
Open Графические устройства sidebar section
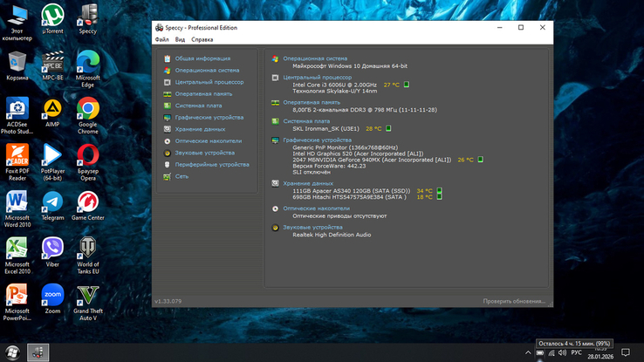pyautogui.click(x=209, y=118)
